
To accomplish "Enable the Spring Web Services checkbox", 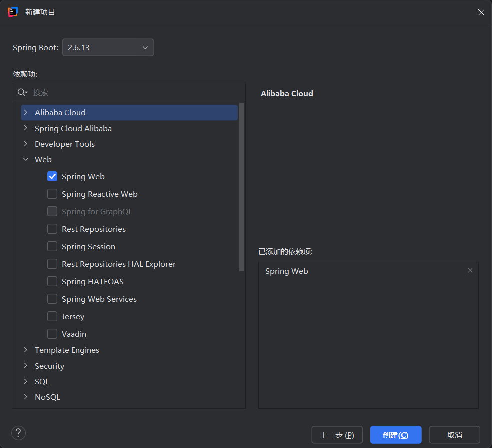I will pyautogui.click(x=52, y=299).
